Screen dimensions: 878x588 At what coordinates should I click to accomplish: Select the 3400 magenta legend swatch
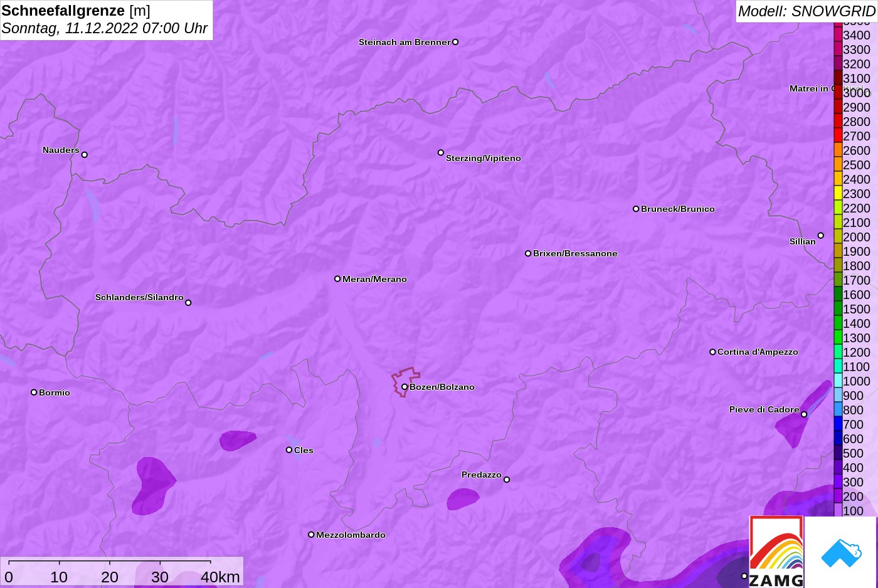tap(838, 34)
